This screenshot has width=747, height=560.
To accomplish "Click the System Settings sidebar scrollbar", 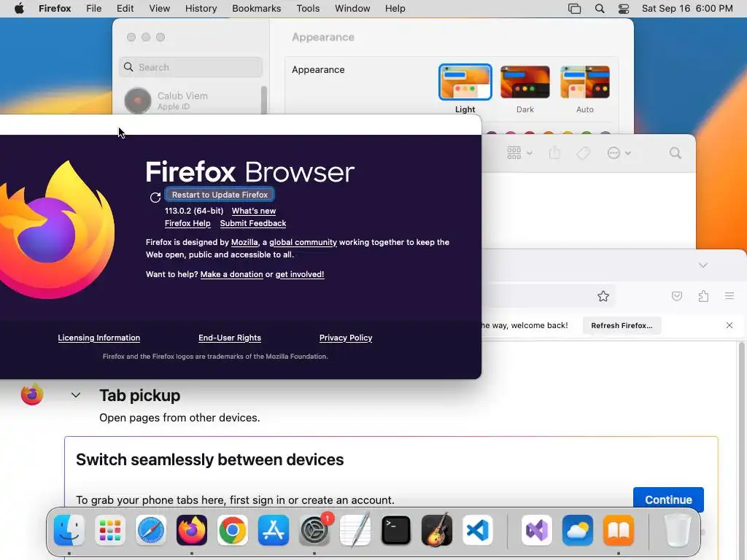I will 264,100.
